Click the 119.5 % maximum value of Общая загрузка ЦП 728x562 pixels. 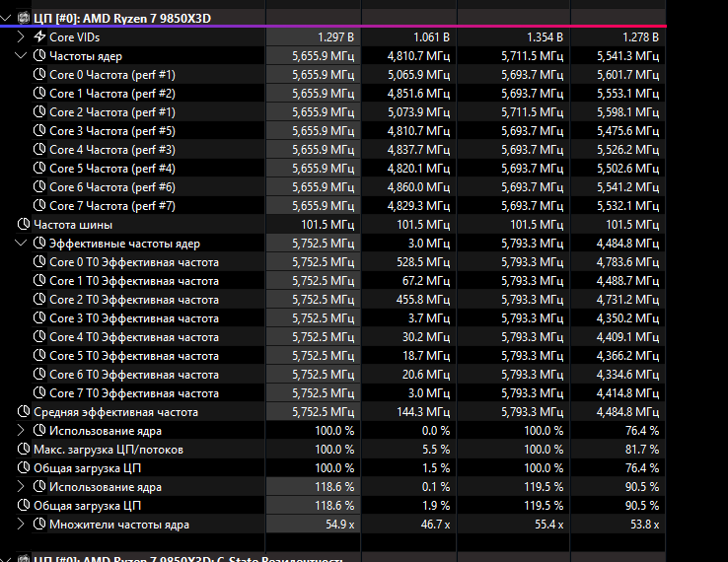[544, 506]
